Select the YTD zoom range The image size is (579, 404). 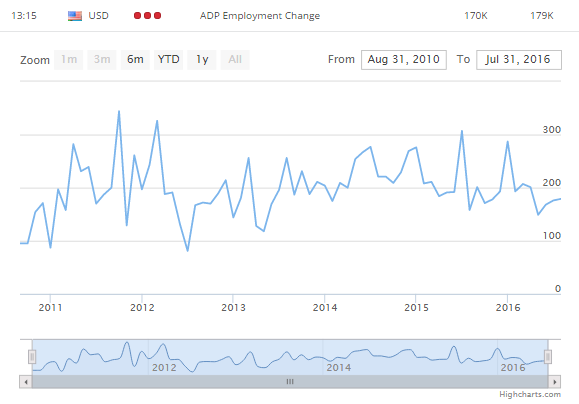[168, 59]
